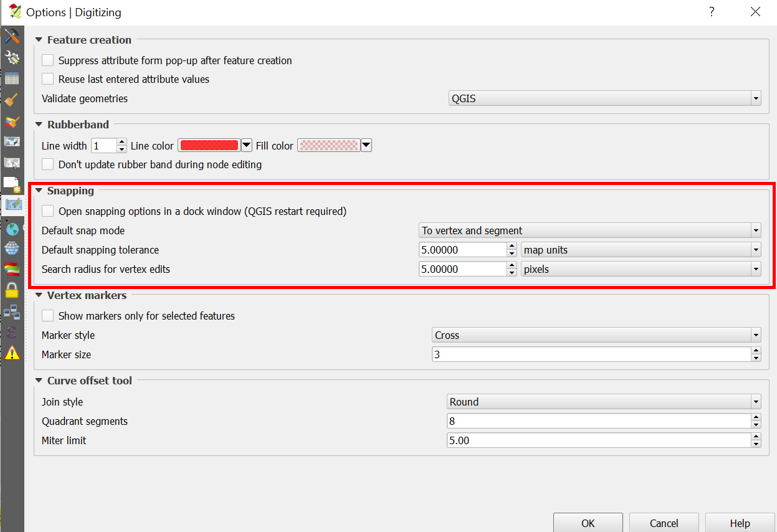Open the Rendering page (single brush icon)
This screenshot has height=532, width=777.
point(12,100)
